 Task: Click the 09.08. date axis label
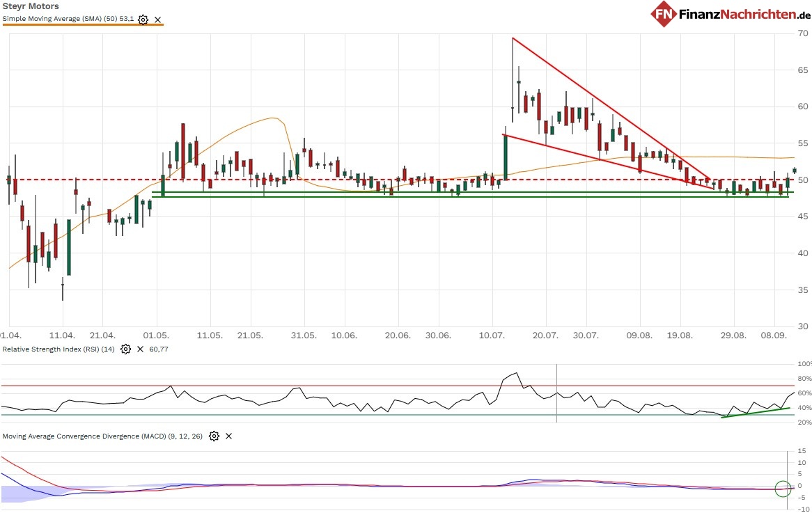(x=639, y=335)
